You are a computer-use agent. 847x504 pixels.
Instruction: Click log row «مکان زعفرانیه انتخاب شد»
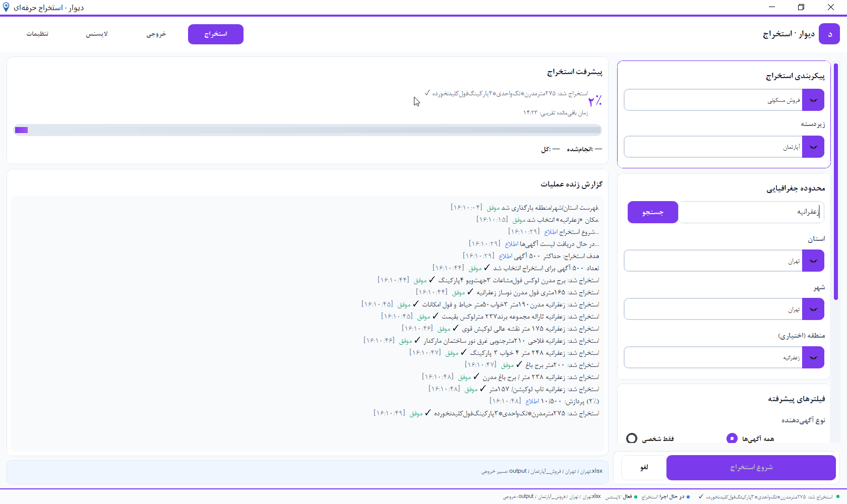click(538, 220)
